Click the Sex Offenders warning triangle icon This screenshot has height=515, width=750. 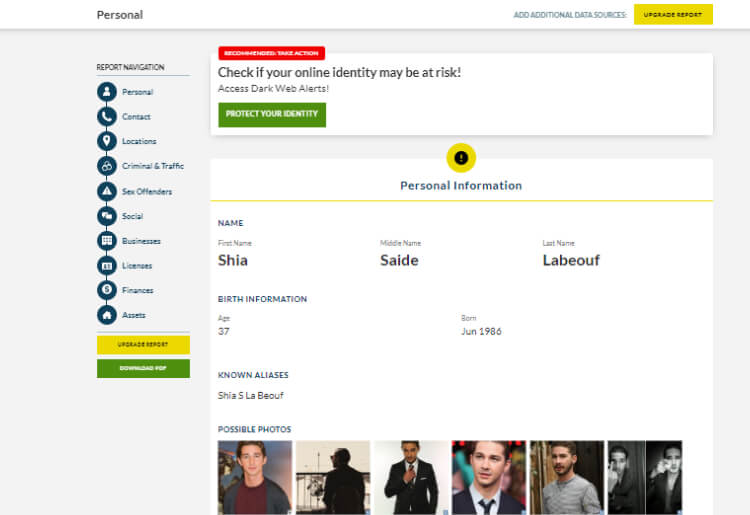(107, 191)
